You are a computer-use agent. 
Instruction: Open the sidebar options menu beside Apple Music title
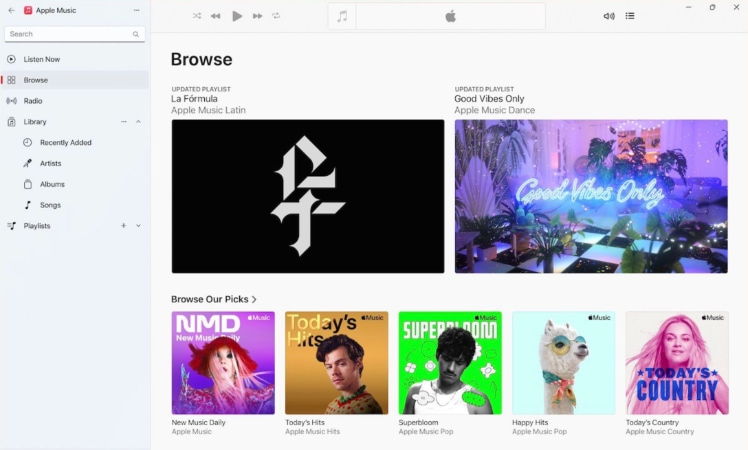(136, 10)
